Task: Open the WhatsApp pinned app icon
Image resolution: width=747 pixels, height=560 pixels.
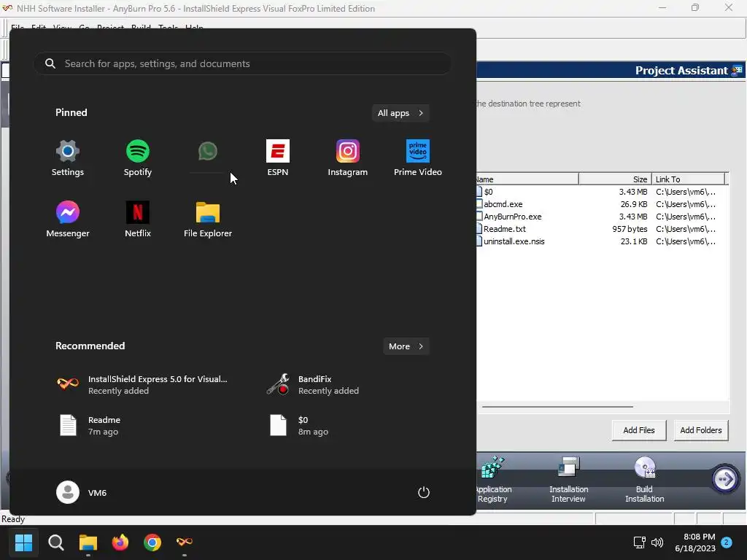Action: point(208,152)
